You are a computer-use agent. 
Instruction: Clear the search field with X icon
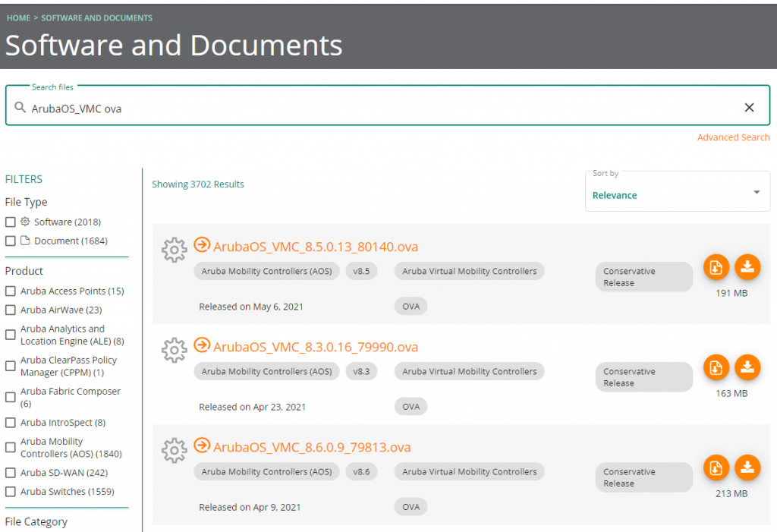click(x=749, y=108)
